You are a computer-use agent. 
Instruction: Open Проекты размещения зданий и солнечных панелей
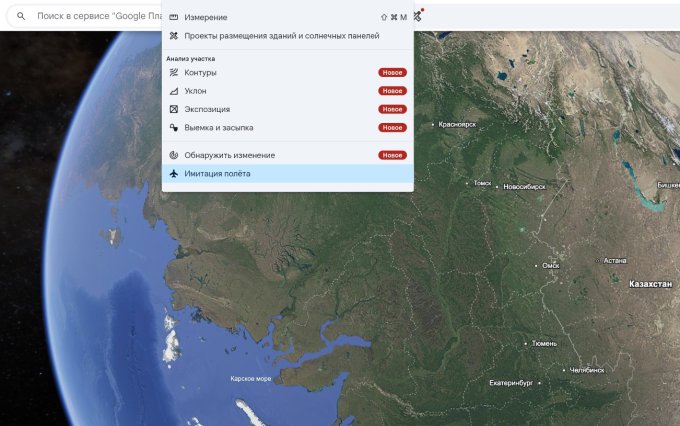pos(288,36)
